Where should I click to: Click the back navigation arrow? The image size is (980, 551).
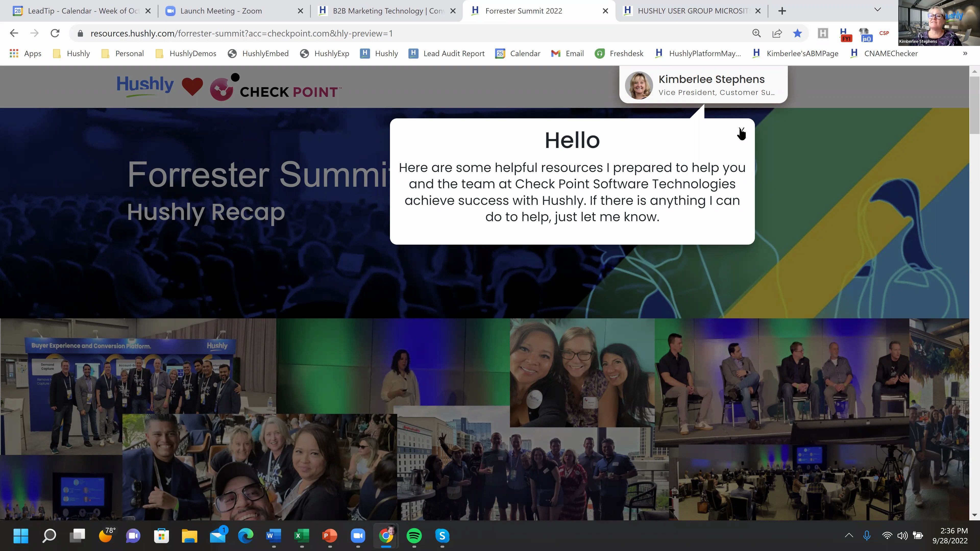click(14, 33)
